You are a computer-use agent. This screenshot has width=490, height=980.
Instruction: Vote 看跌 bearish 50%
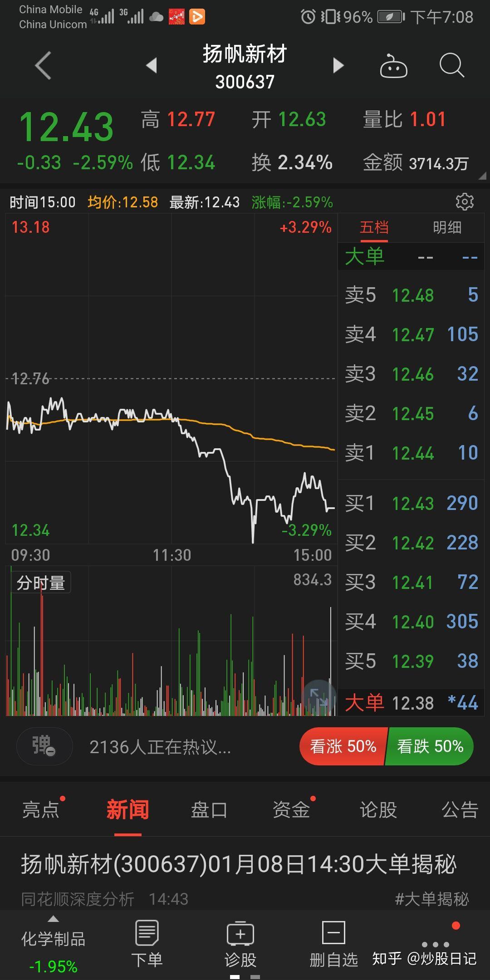click(430, 746)
